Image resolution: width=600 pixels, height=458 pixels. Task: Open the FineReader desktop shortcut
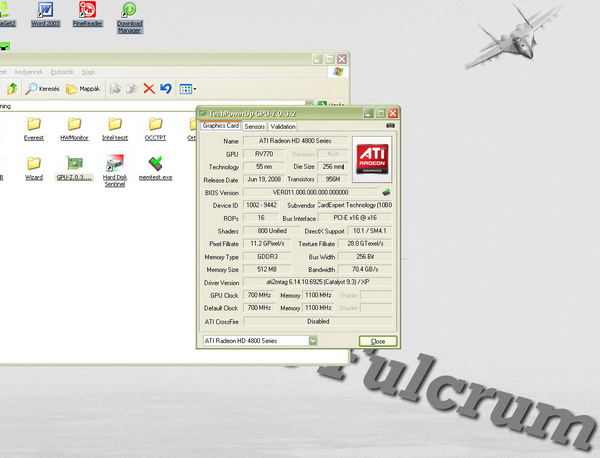click(88, 14)
